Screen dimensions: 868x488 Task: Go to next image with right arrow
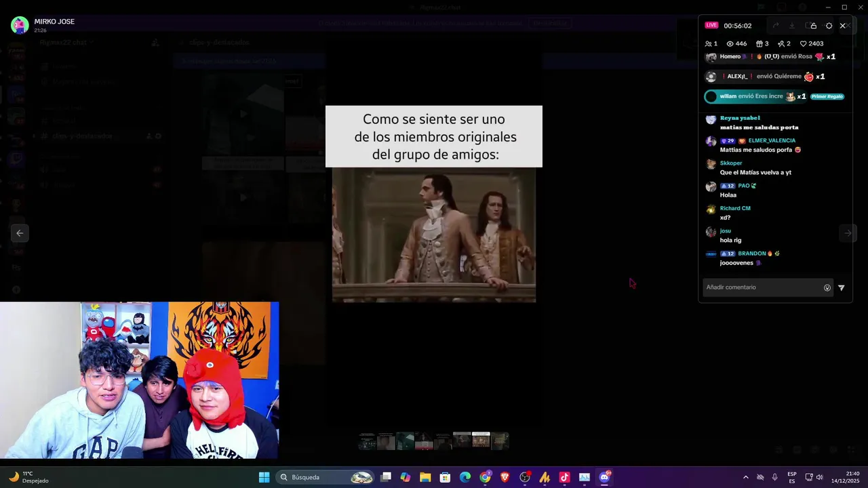pyautogui.click(x=848, y=232)
